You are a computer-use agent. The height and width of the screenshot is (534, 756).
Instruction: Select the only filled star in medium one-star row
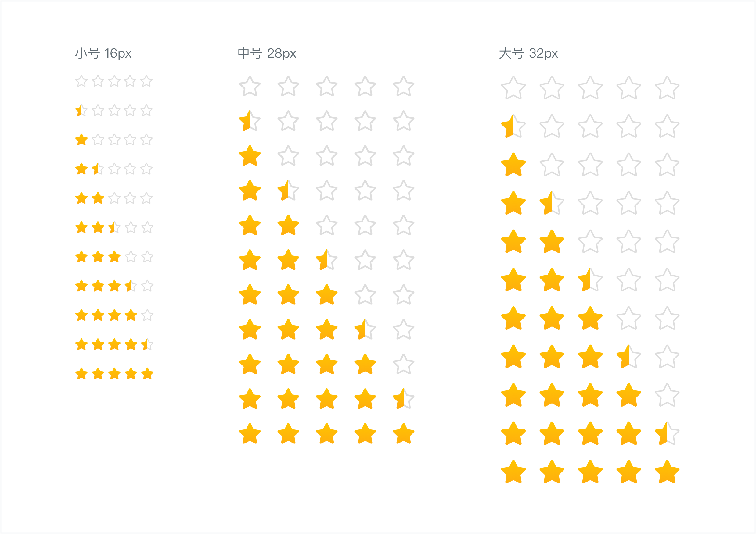pyautogui.click(x=250, y=156)
